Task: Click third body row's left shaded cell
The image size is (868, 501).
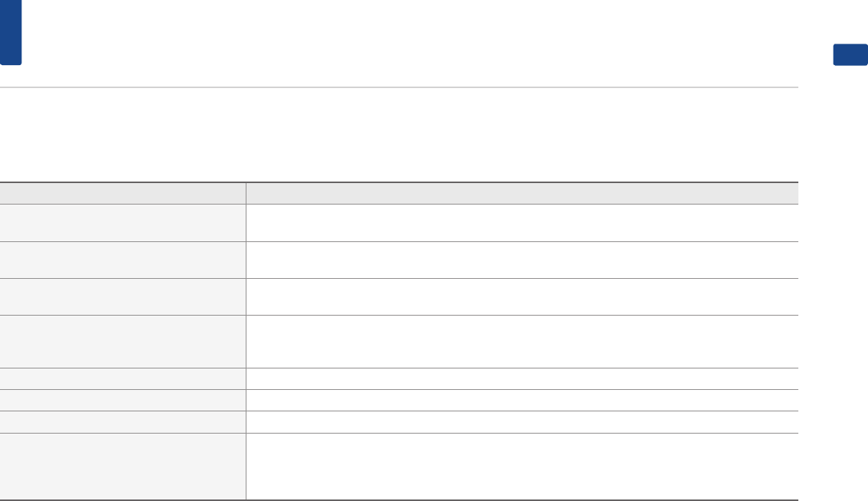Action: [x=123, y=297]
